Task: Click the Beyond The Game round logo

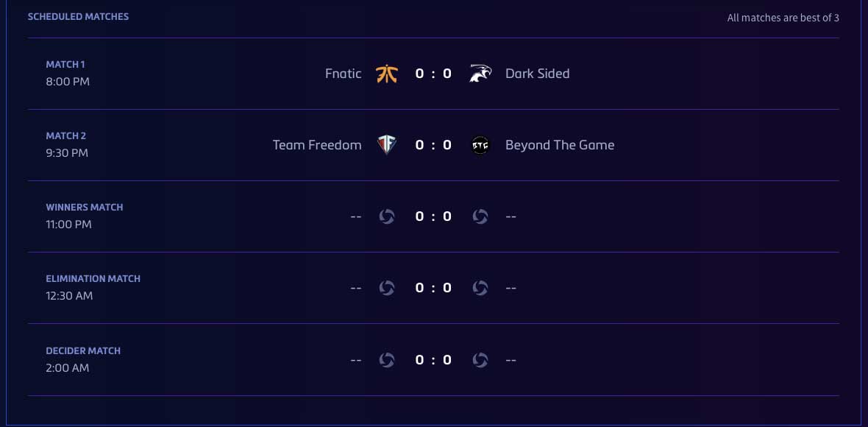Action: 480,145
